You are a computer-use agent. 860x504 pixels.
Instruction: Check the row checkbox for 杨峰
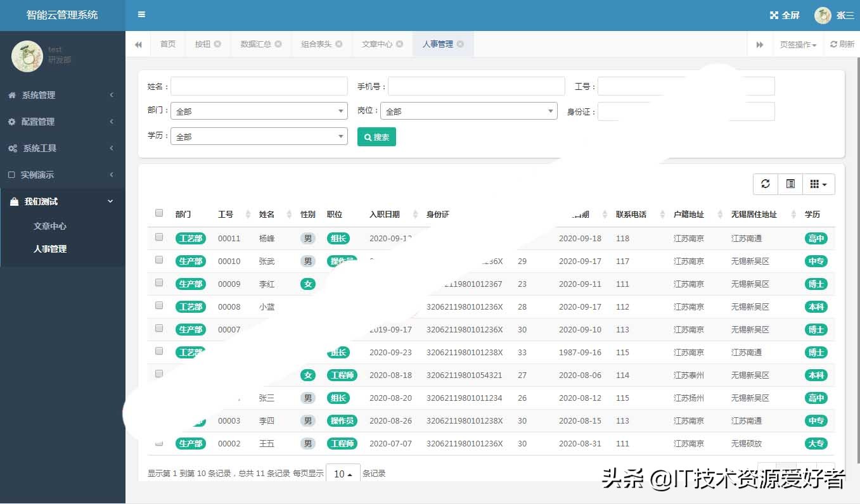(159, 237)
